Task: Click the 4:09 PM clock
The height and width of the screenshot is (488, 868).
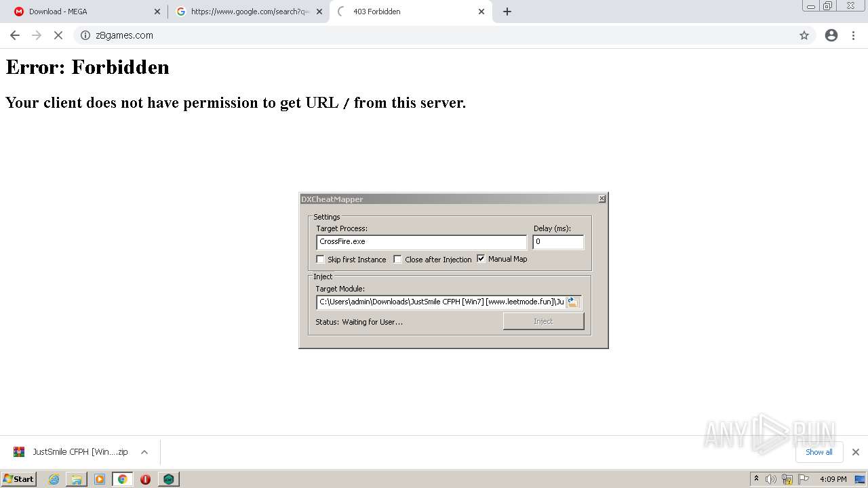Action: pyautogui.click(x=833, y=479)
